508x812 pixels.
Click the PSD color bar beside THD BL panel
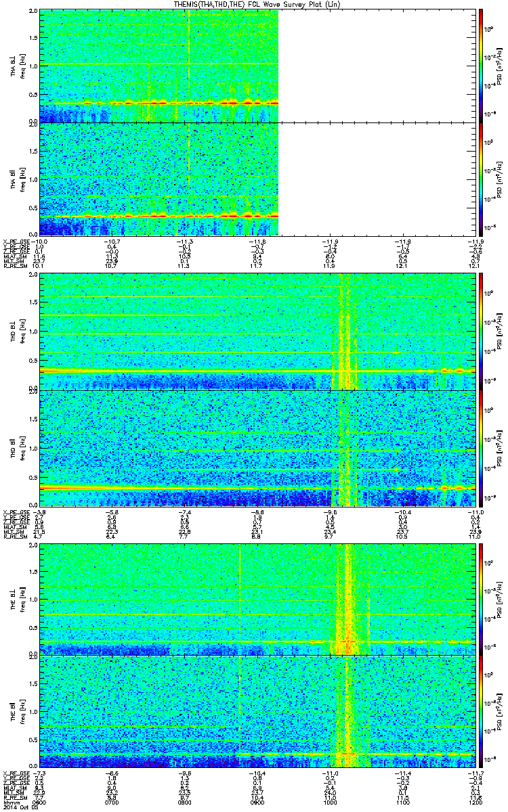tap(480, 331)
